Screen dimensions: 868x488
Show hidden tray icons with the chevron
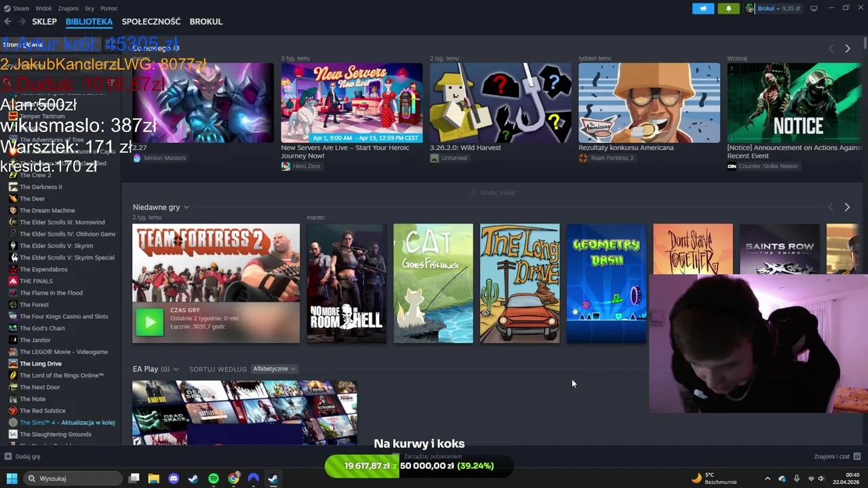click(x=768, y=479)
